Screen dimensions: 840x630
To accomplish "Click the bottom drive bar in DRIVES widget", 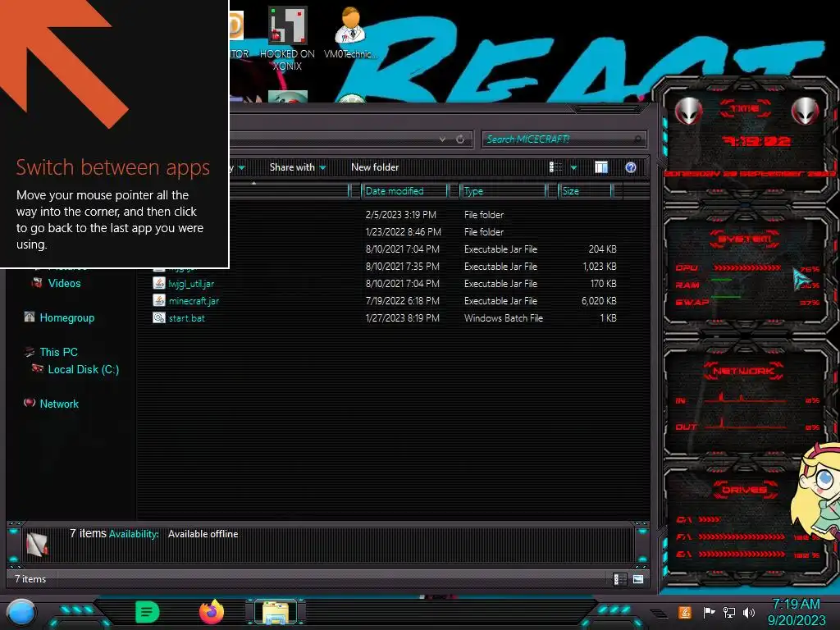I will click(x=742, y=555).
